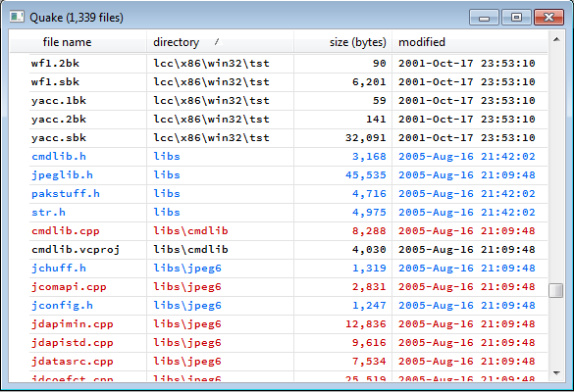The height and width of the screenshot is (392, 574).
Task: Minimize the Quake window
Action: [484, 18]
